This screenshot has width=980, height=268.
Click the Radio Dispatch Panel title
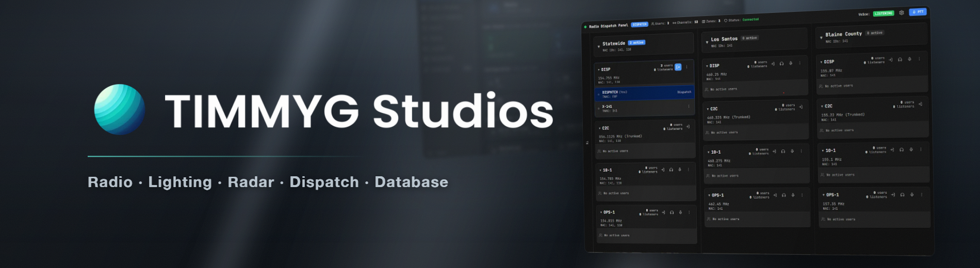tap(609, 26)
